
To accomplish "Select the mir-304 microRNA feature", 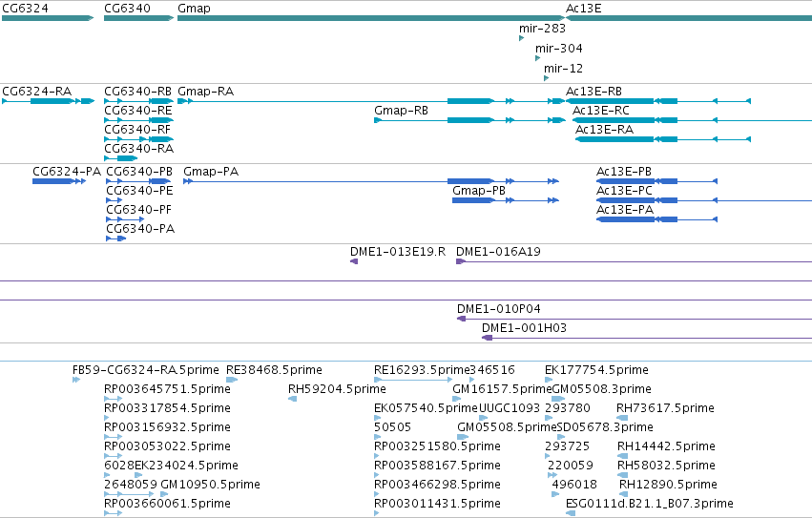I will tap(559, 49).
